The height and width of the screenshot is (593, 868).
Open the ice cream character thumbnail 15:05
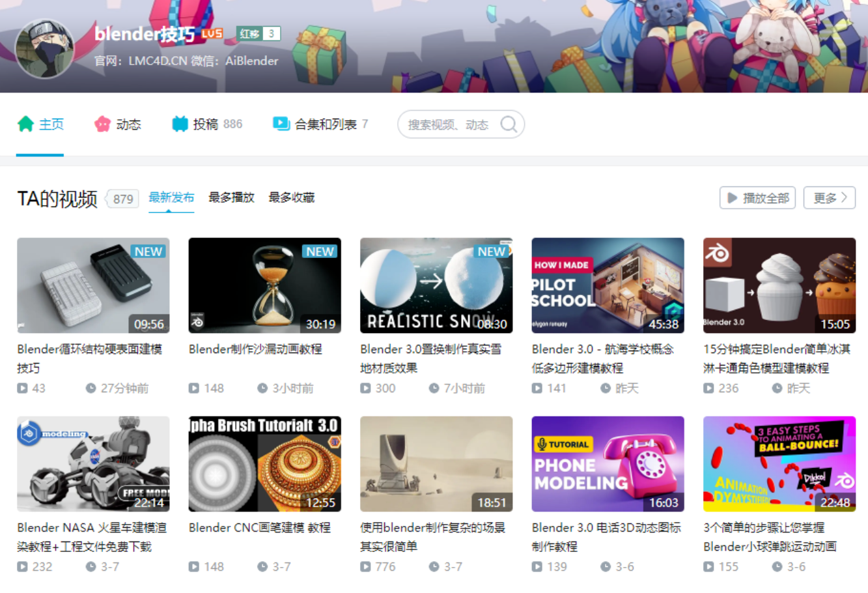(779, 285)
